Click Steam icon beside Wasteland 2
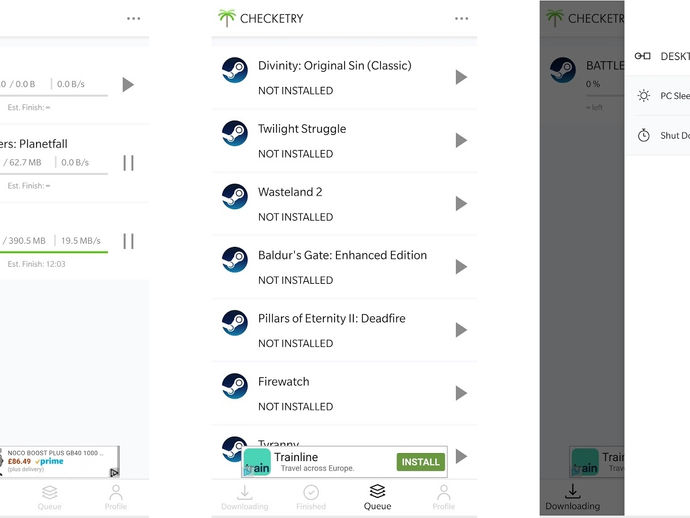690x518 pixels. [235, 196]
